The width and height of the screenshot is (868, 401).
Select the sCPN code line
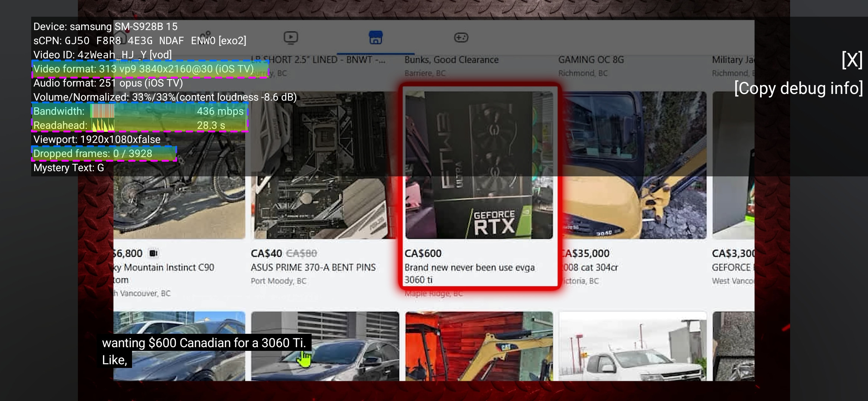coord(140,41)
